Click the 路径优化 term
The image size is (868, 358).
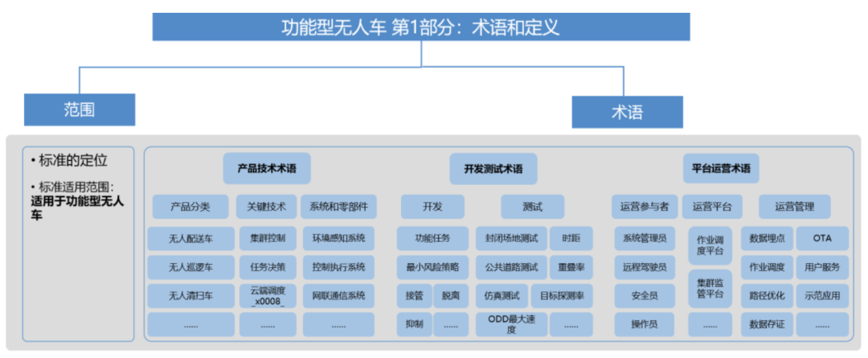(768, 296)
